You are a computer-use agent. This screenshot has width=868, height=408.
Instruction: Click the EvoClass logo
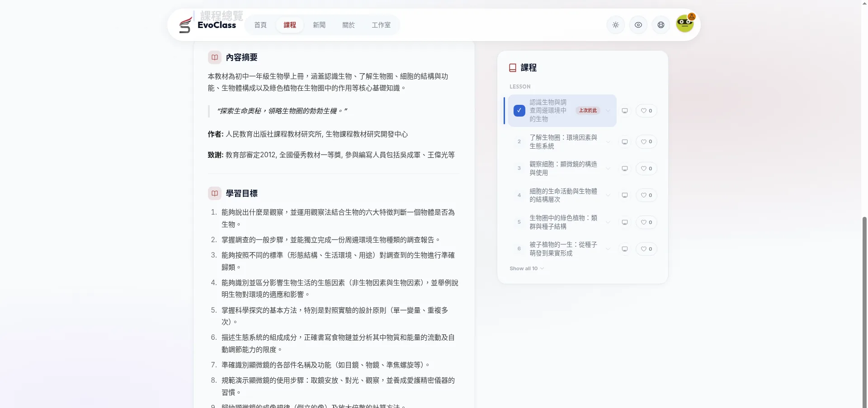coord(208,25)
